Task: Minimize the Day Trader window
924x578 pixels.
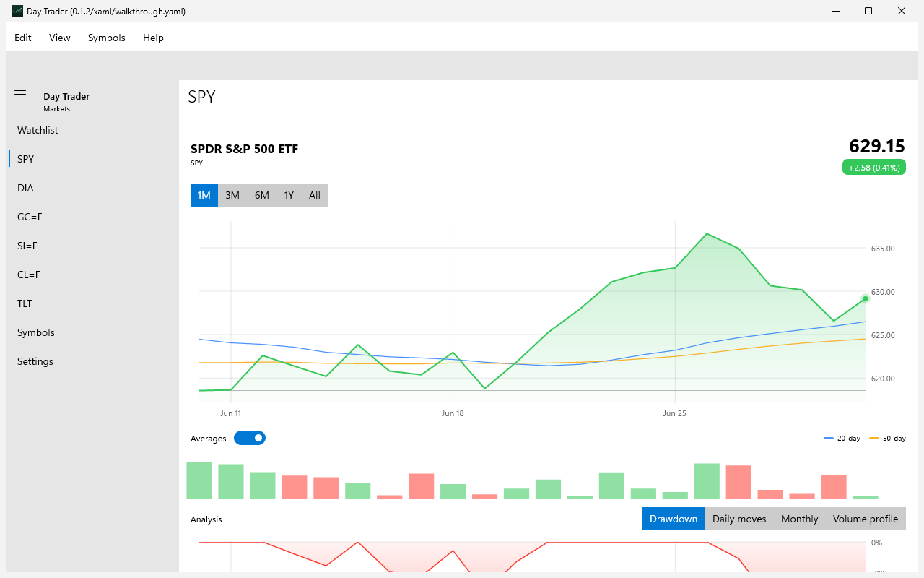Action: (835, 11)
